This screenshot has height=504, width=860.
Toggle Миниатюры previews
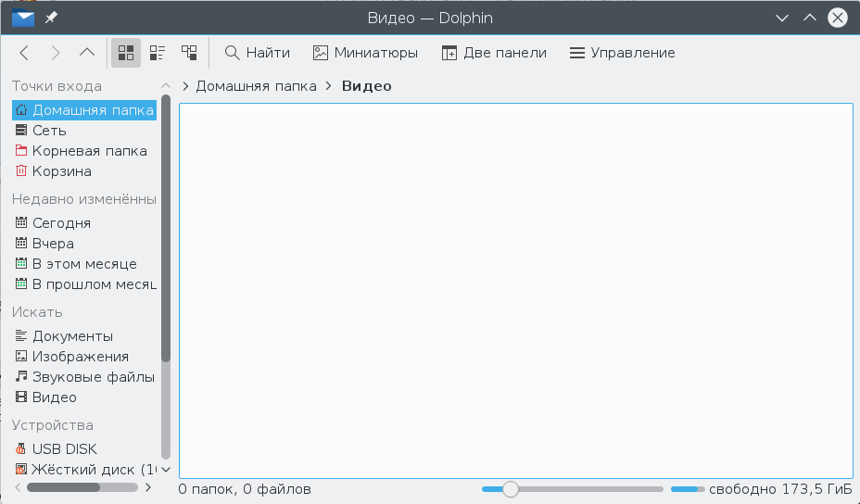[x=365, y=53]
